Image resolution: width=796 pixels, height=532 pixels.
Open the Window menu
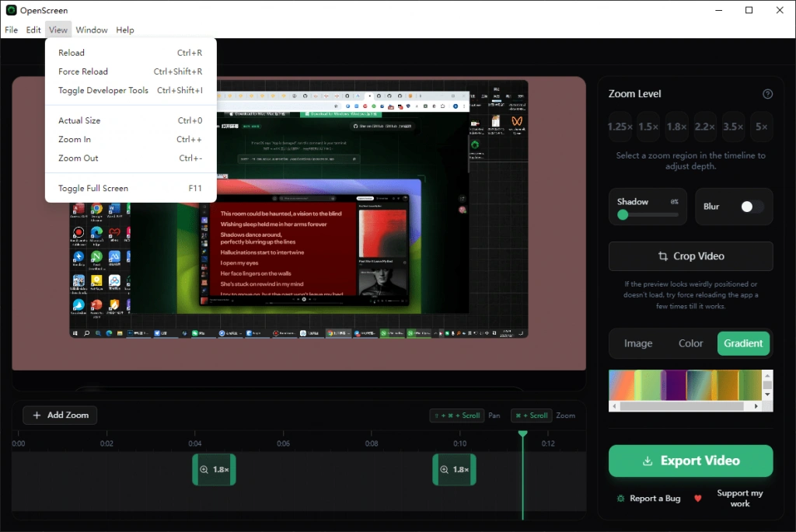(x=92, y=30)
